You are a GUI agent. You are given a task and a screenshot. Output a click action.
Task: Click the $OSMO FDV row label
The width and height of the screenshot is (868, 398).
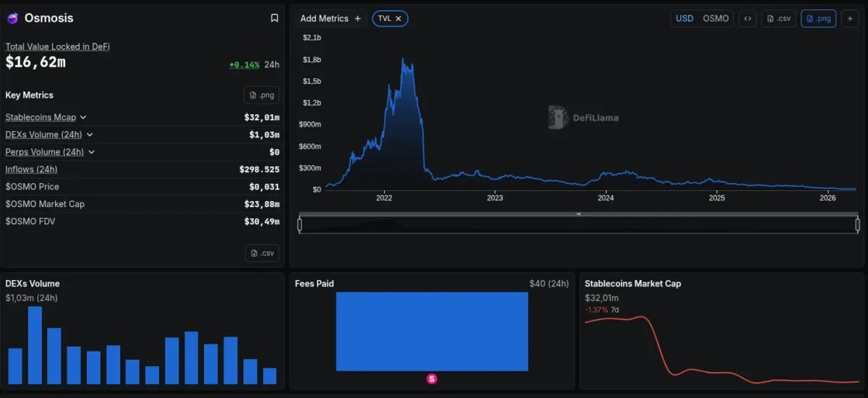(x=30, y=221)
